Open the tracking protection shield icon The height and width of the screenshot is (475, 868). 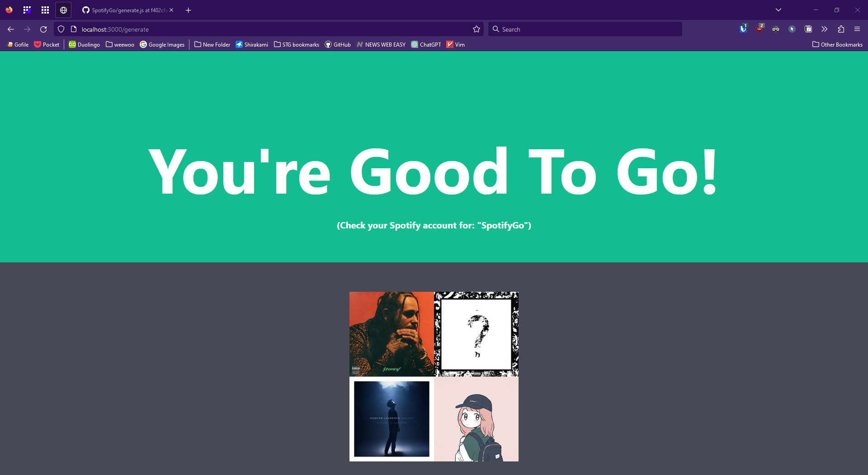tap(61, 29)
